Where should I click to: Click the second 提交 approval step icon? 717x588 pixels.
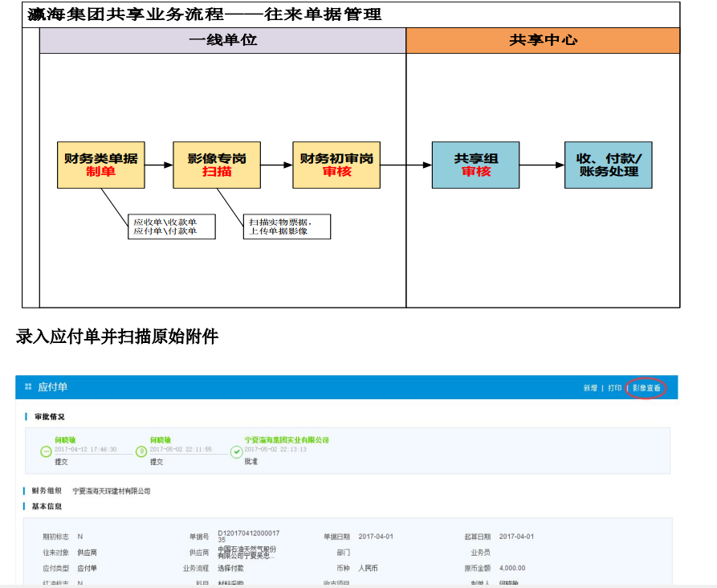[x=141, y=452]
